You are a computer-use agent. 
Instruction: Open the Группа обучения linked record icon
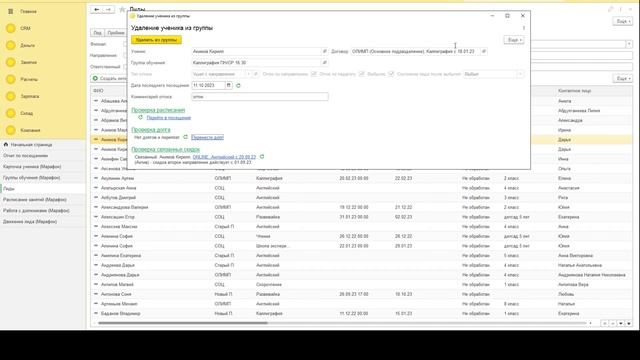coord(324,63)
